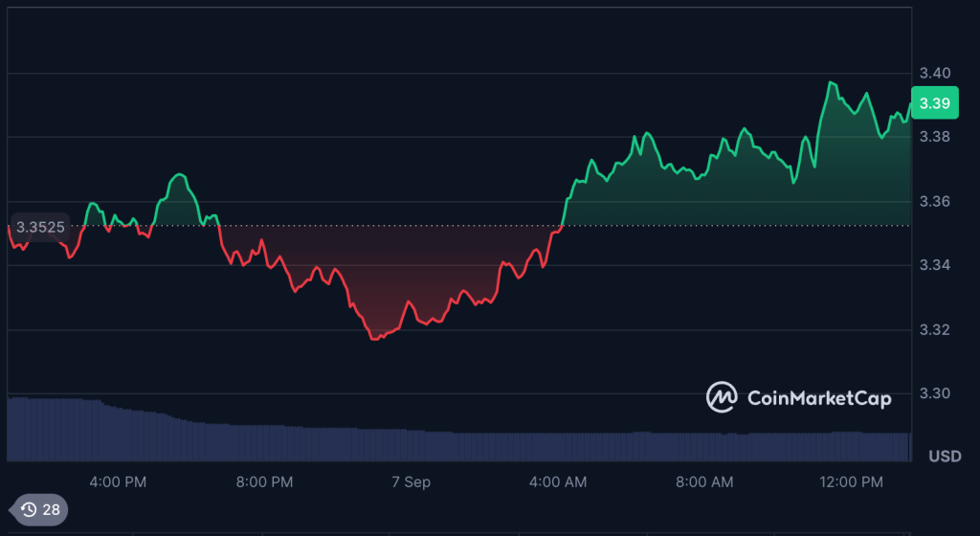
Task: Click the clock icon in the 28 badge
Action: pos(29,509)
